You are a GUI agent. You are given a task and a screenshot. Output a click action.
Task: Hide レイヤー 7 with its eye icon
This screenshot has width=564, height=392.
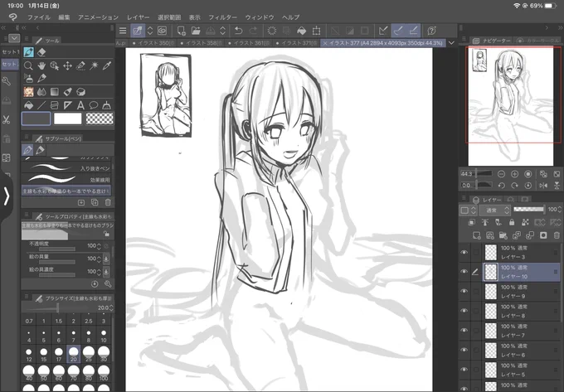coord(464,330)
